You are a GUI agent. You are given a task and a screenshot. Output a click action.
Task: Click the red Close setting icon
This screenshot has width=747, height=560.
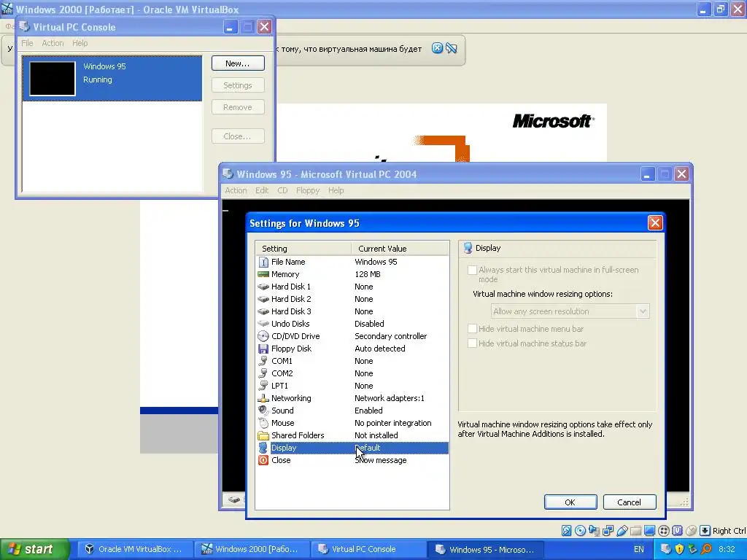tap(263, 460)
